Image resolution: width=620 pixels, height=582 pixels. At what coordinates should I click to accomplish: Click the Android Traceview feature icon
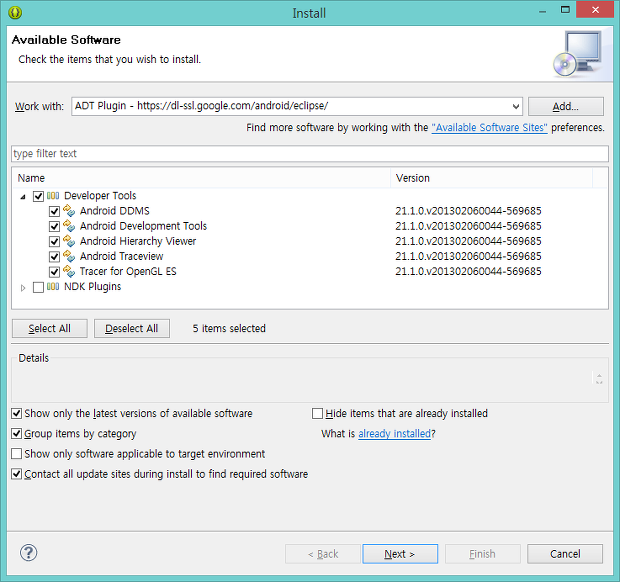(69, 256)
